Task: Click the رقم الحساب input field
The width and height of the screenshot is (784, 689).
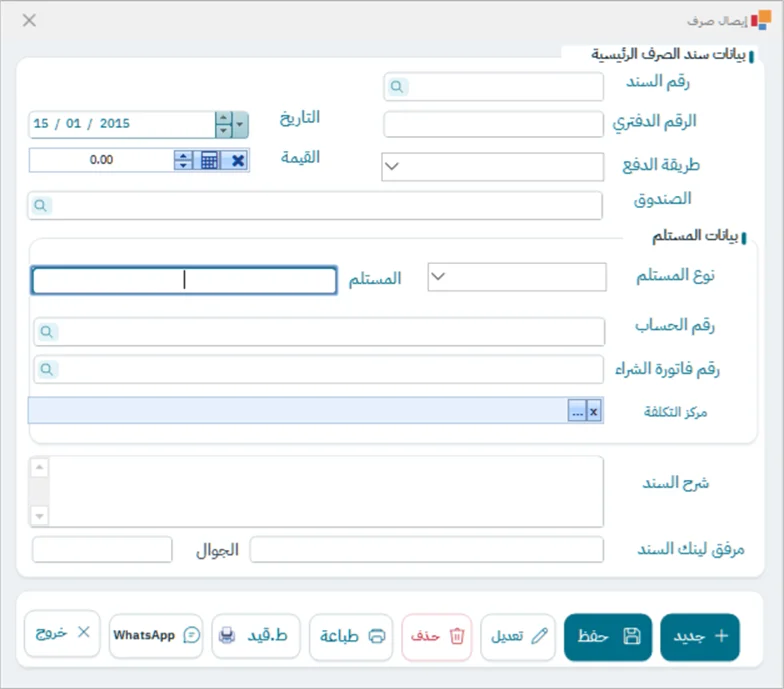Action: [x=319, y=332]
